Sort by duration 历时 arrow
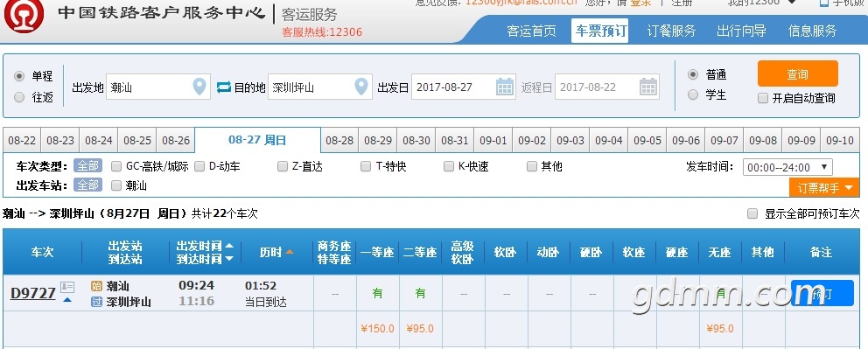Image resolution: width=868 pixels, height=349 pixels. click(289, 252)
